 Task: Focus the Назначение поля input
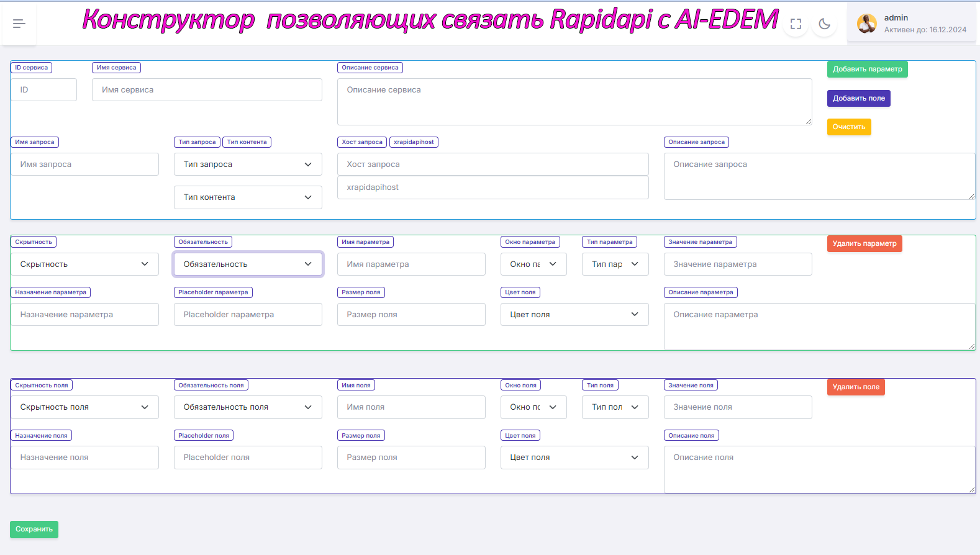[84, 458]
